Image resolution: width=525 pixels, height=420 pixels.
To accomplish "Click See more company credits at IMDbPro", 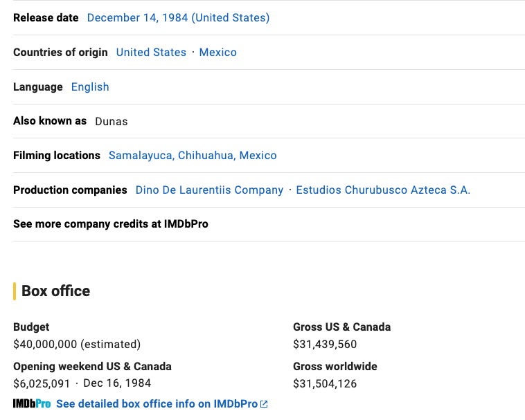I will click(x=111, y=224).
